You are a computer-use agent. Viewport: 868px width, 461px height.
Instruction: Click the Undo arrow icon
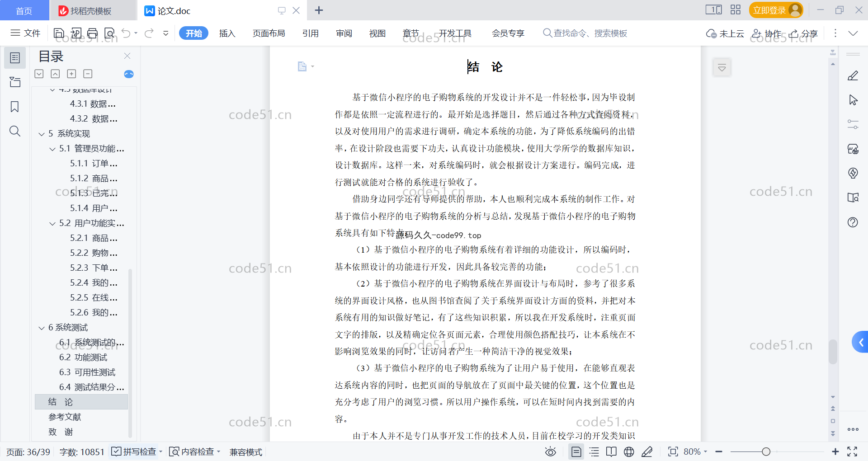[126, 33]
